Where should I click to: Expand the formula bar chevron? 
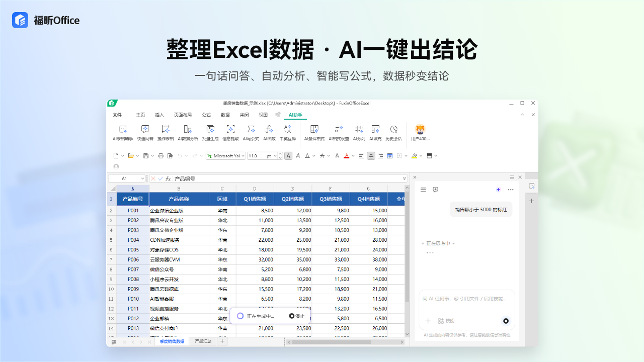click(x=405, y=178)
